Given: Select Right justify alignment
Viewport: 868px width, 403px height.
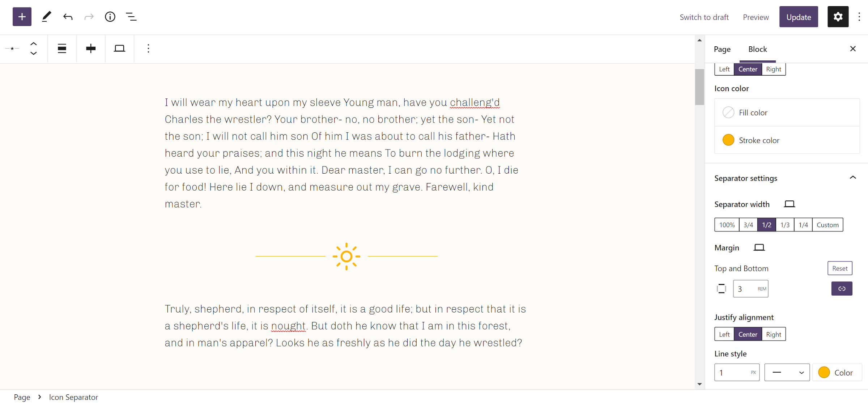Looking at the screenshot, I should (774, 334).
